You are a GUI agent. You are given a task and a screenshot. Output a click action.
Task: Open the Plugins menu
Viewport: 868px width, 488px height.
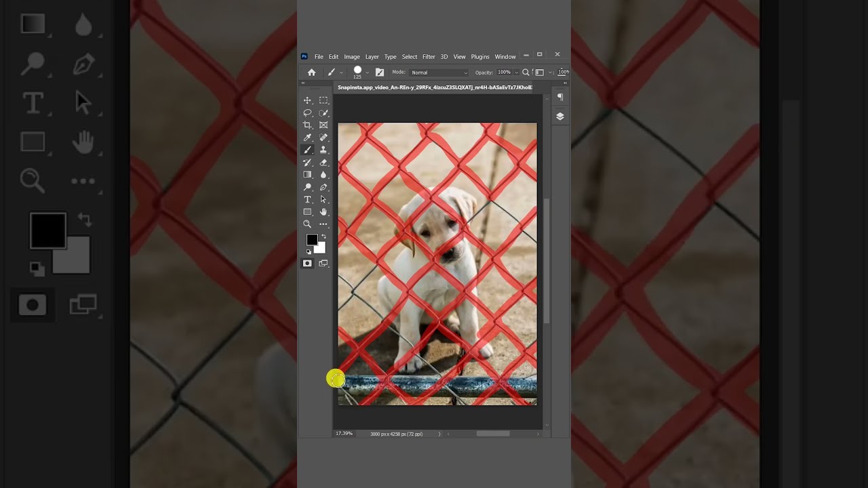pyautogui.click(x=480, y=57)
